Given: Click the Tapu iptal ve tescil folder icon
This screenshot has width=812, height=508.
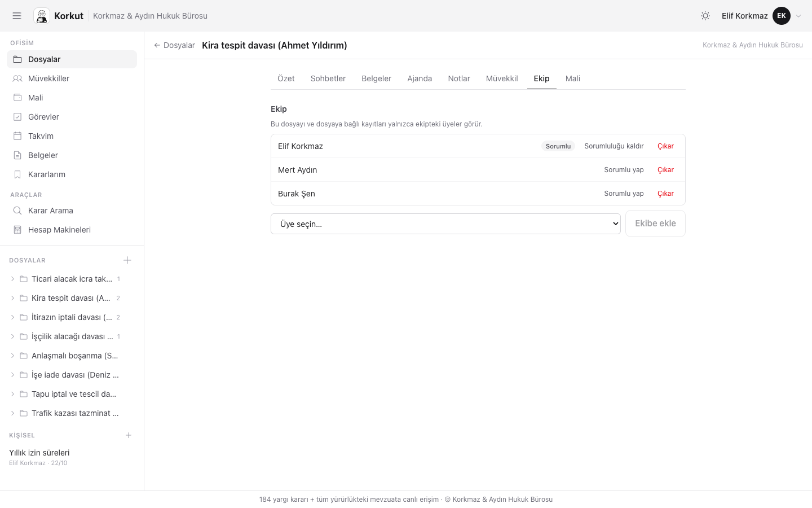Looking at the screenshot, I should tap(24, 394).
